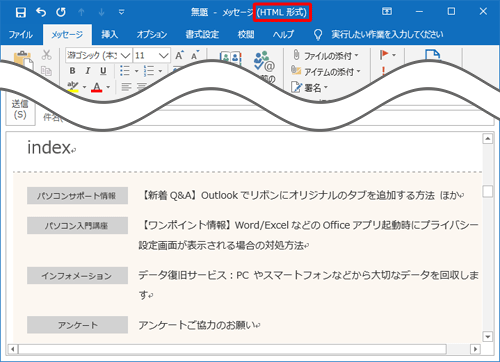Open the 書式設定 tab
Image resolution: width=500 pixels, height=362 pixels.
[x=202, y=34]
